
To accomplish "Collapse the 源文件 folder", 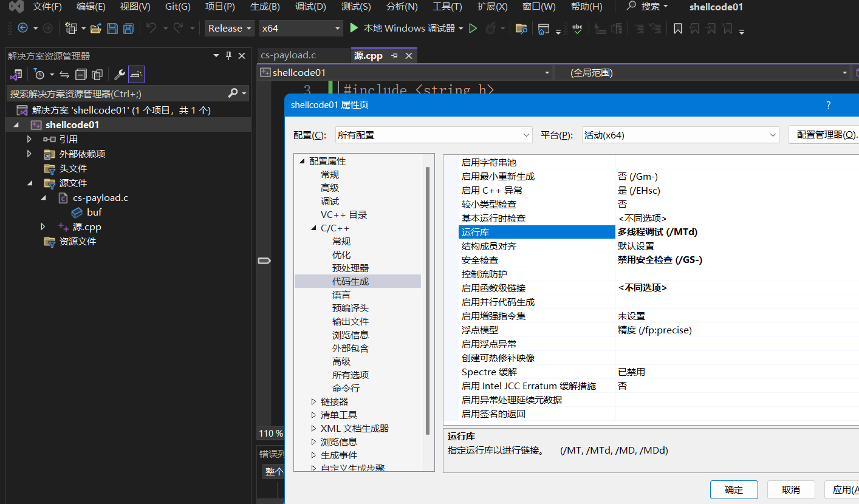I will click(29, 183).
